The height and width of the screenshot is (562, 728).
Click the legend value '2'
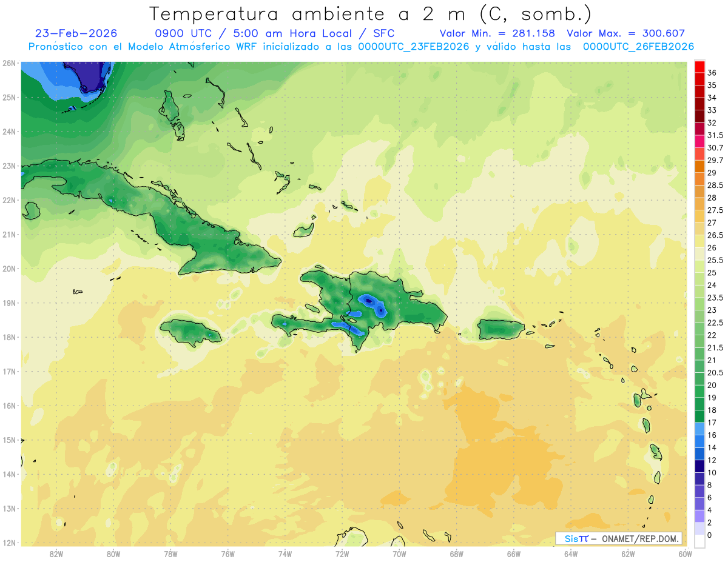(x=710, y=523)
